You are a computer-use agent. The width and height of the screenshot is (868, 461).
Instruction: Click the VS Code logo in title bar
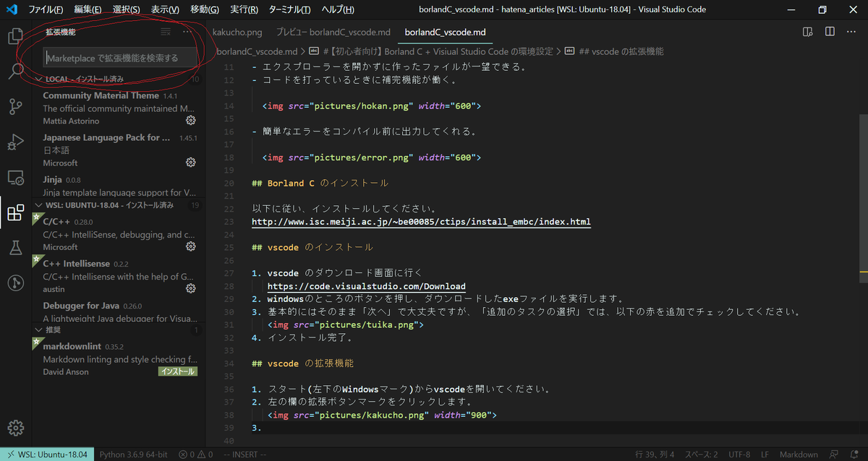click(12, 9)
